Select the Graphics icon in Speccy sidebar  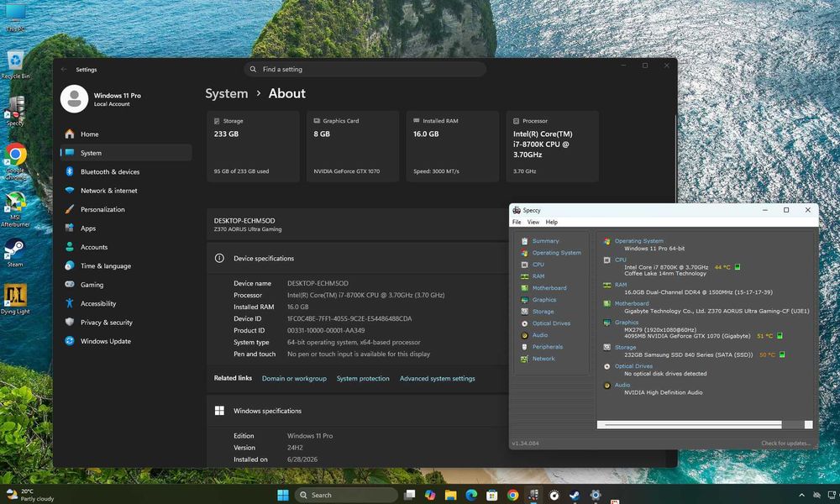(x=524, y=299)
